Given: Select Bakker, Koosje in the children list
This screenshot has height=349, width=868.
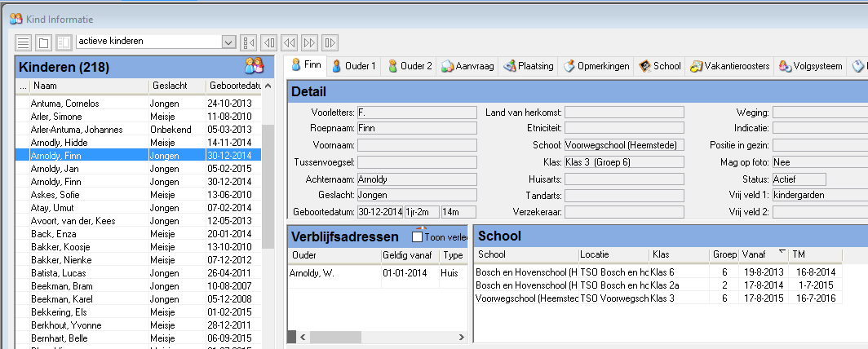Looking at the screenshot, I should [x=54, y=247].
